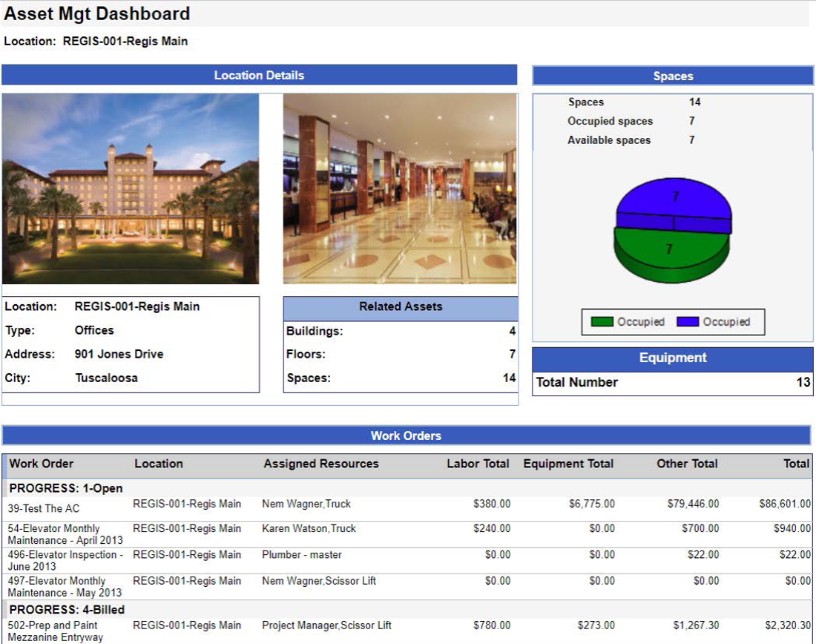Screen dimensions: 816x644
Task: Open 54-Elevator Monthly Maintenance April 2013
Action: coord(65,534)
